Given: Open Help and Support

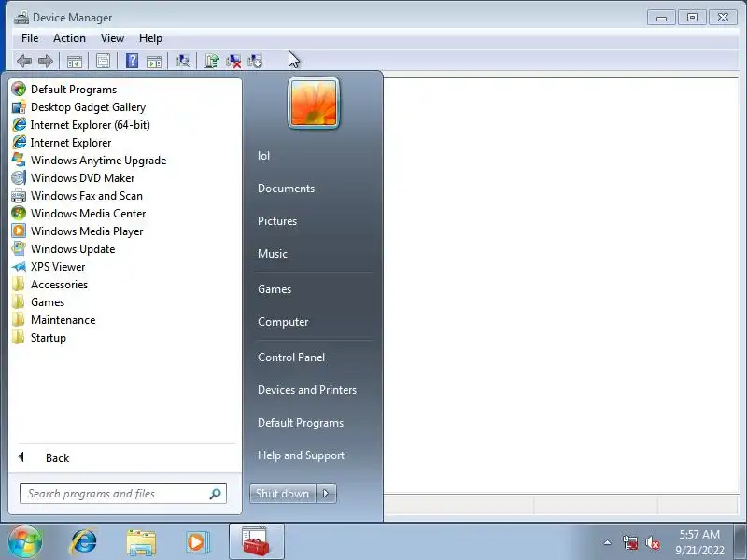Looking at the screenshot, I should (x=301, y=455).
